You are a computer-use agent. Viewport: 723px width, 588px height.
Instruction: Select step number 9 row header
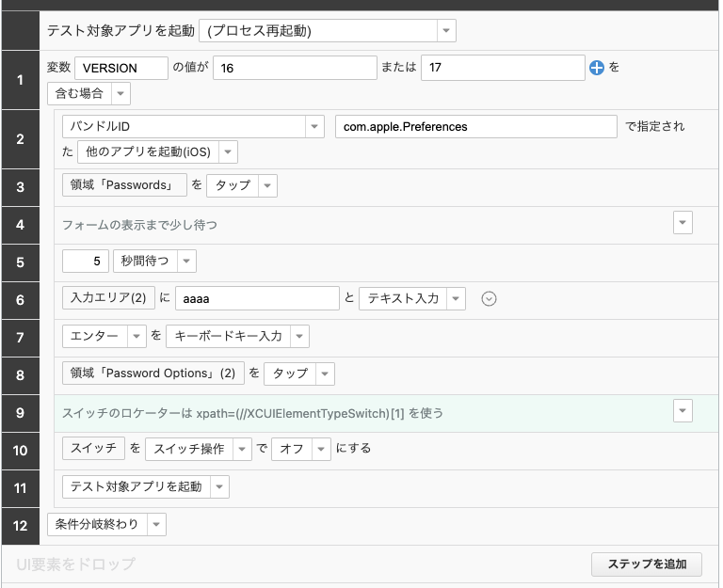point(21,413)
